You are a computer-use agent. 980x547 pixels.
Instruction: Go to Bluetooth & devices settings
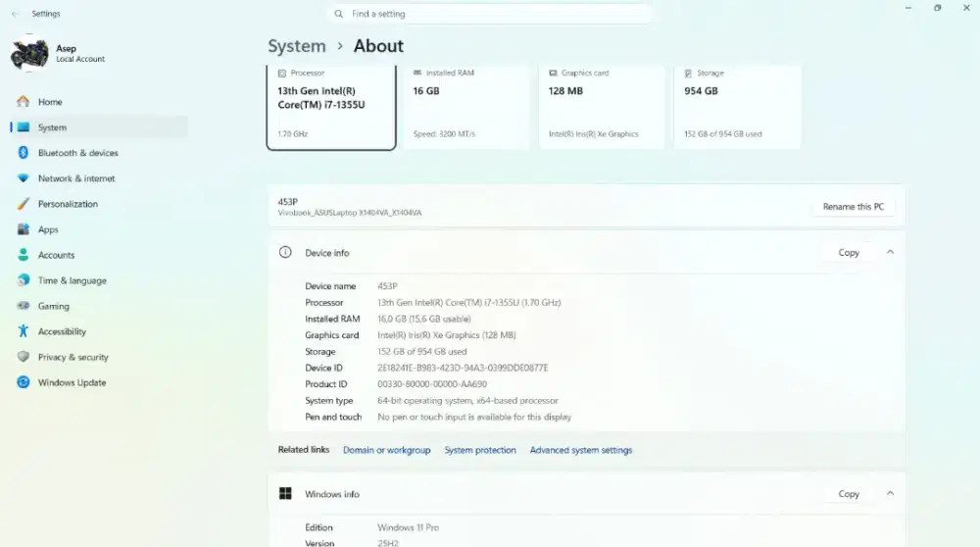coord(99,153)
